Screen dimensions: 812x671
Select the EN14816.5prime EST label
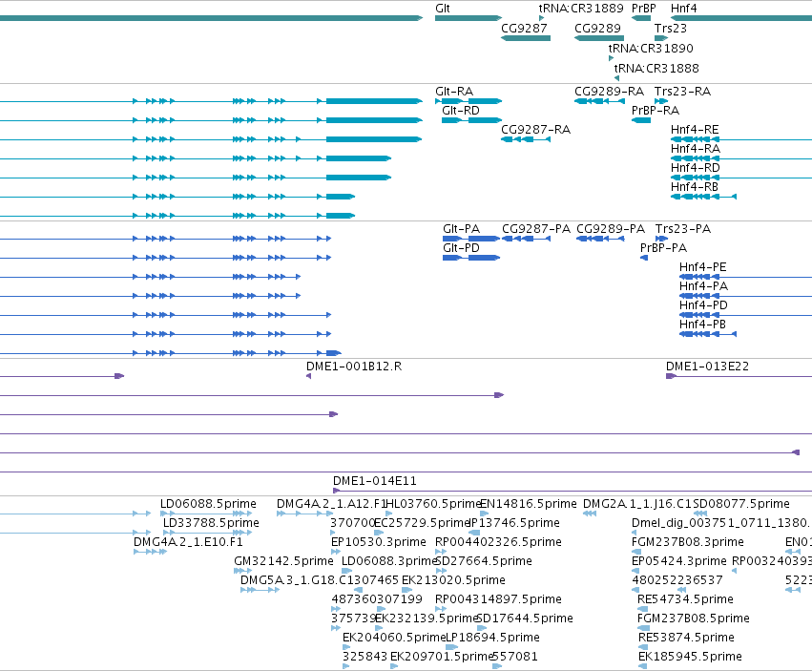529,504
